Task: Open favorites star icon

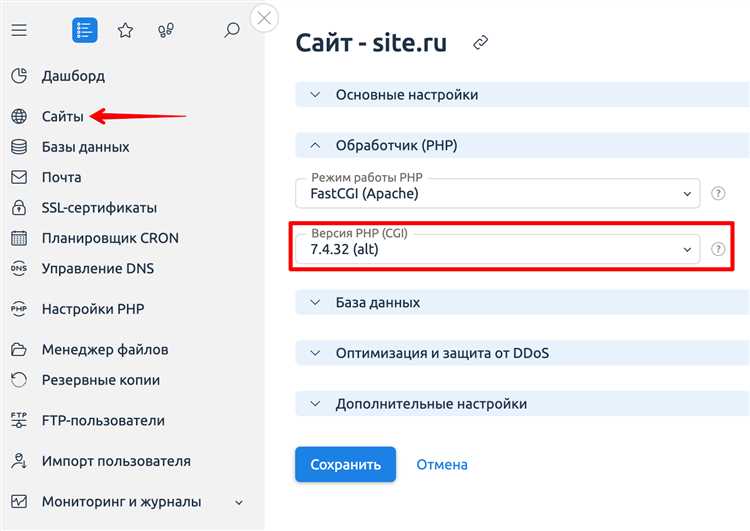Action: [x=125, y=30]
